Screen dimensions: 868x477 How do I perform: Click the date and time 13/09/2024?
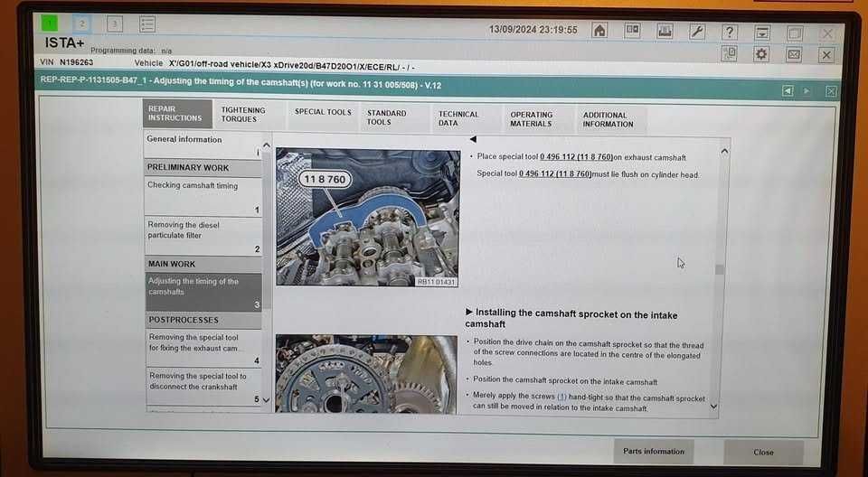[x=533, y=29]
